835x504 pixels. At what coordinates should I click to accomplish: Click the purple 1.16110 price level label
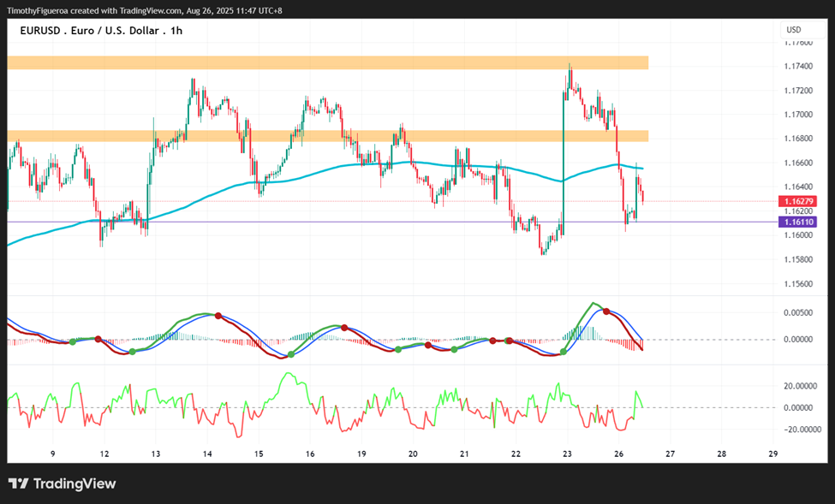coord(797,222)
